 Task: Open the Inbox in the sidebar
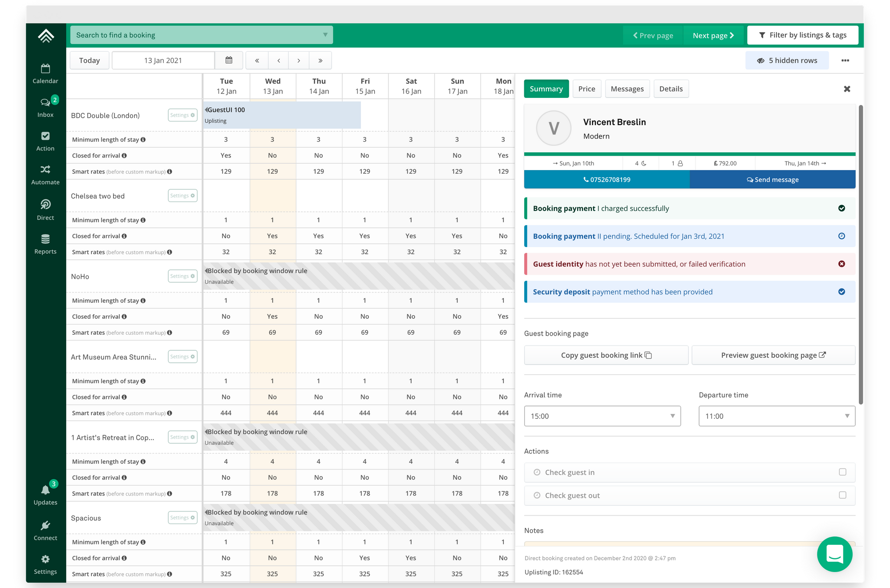click(x=45, y=107)
